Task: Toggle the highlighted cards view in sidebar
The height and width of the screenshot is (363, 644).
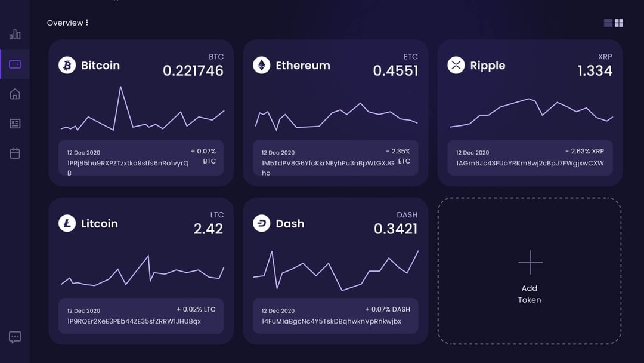Action: [x=14, y=65]
